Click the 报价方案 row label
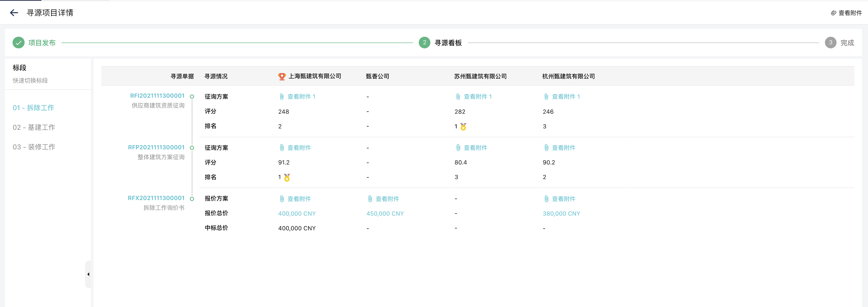 pyautogui.click(x=216, y=199)
